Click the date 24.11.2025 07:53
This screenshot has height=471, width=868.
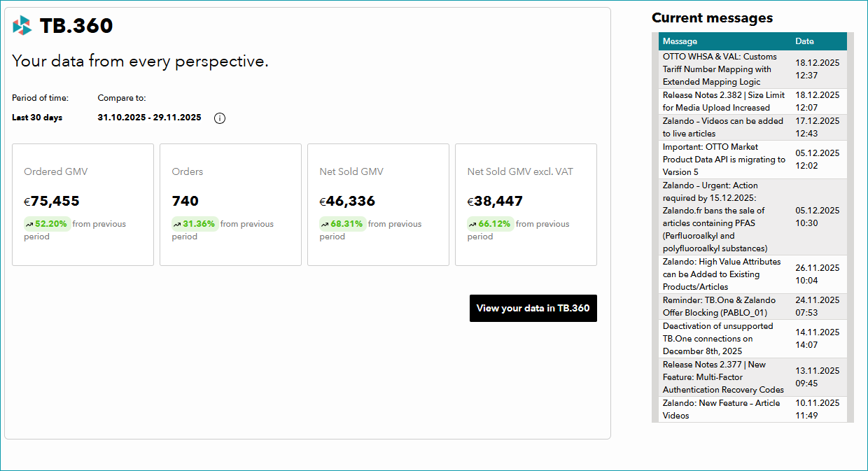817,307
